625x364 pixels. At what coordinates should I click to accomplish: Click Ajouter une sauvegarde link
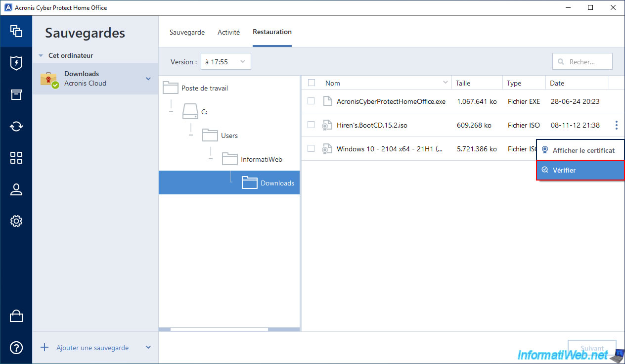(92, 348)
